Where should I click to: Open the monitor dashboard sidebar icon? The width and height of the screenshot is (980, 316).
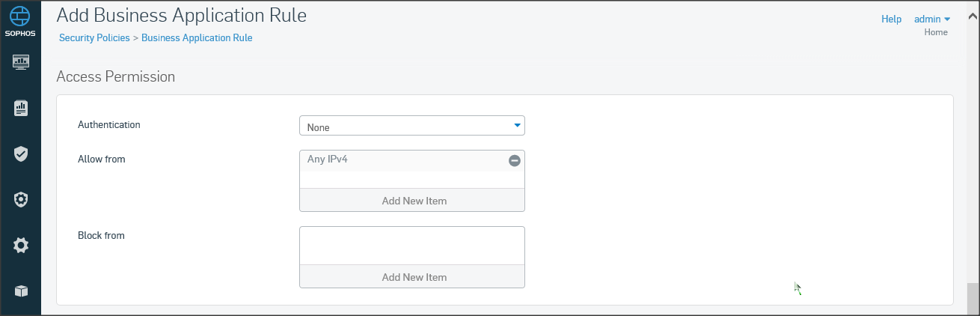tap(21, 61)
